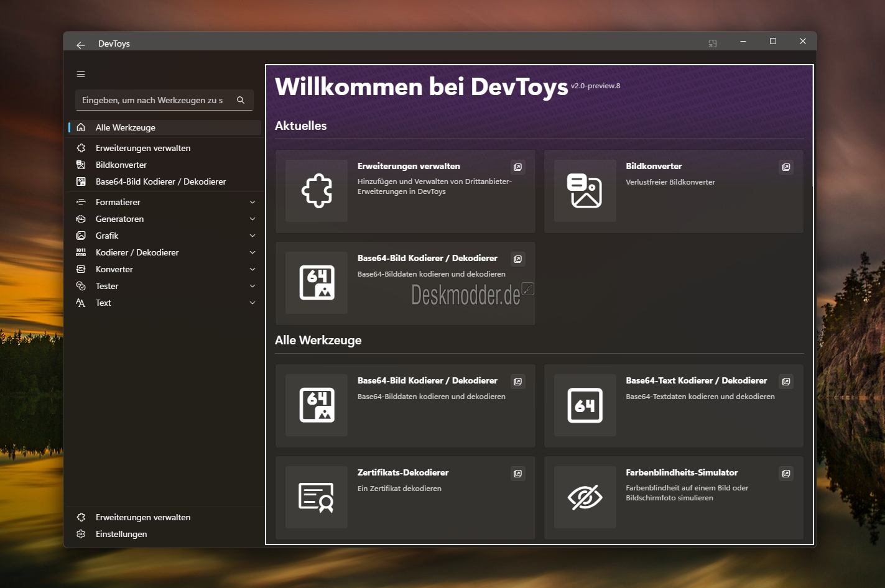Open Erweiterungen verwalten in upper sidebar list
The width and height of the screenshot is (885, 588).
tap(164, 148)
